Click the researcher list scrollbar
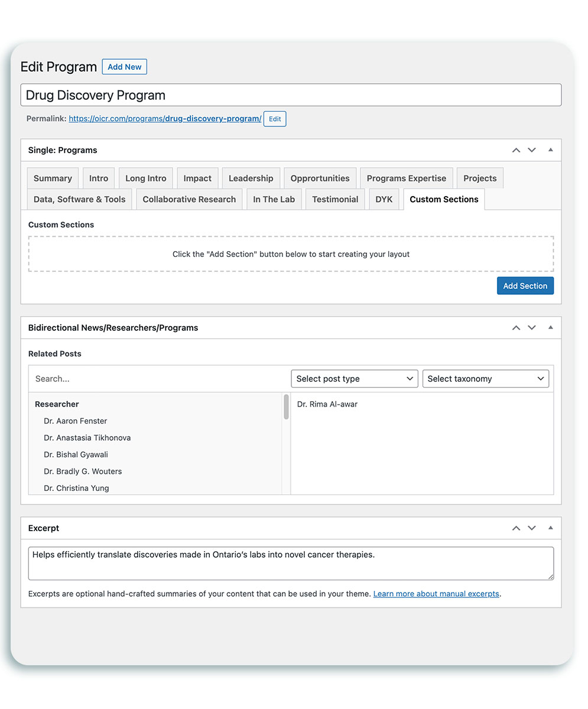Viewport: 588px width, 709px height. pyautogui.click(x=286, y=408)
